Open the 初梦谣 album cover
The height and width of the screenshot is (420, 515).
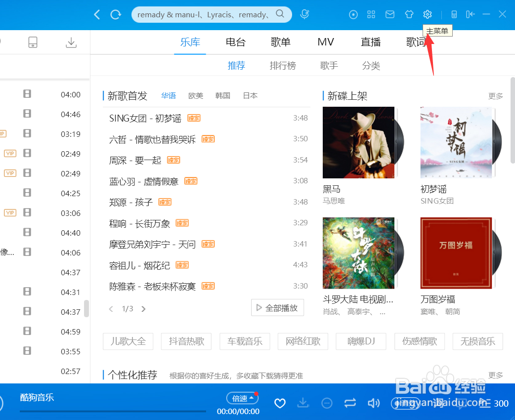tap(456, 142)
